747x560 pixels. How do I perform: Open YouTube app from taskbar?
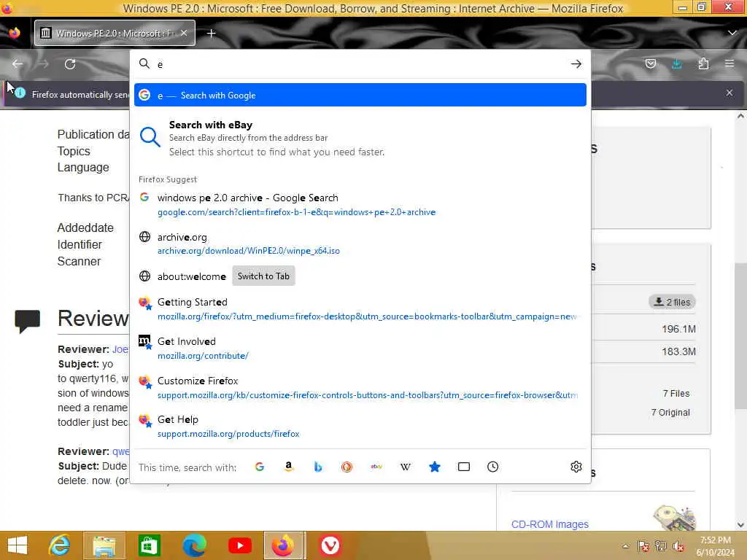pyautogui.click(x=239, y=545)
